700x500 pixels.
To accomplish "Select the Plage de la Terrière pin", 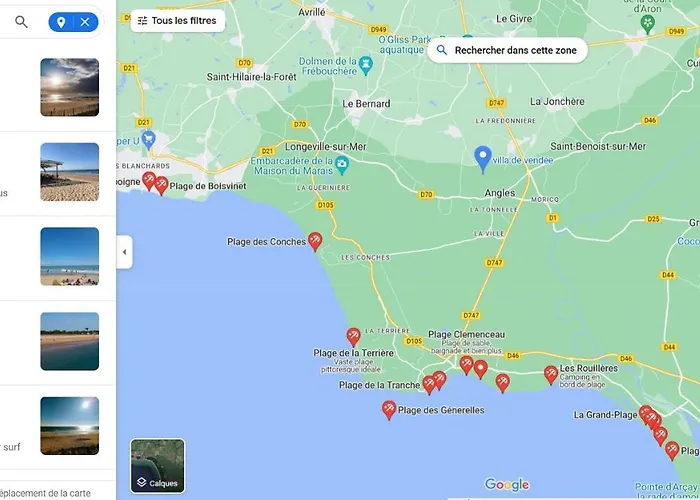I will click(x=353, y=337).
